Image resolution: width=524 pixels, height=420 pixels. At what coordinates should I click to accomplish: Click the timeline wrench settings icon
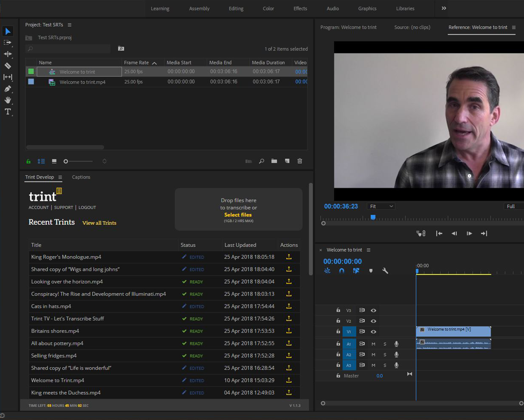tap(385, 271)
